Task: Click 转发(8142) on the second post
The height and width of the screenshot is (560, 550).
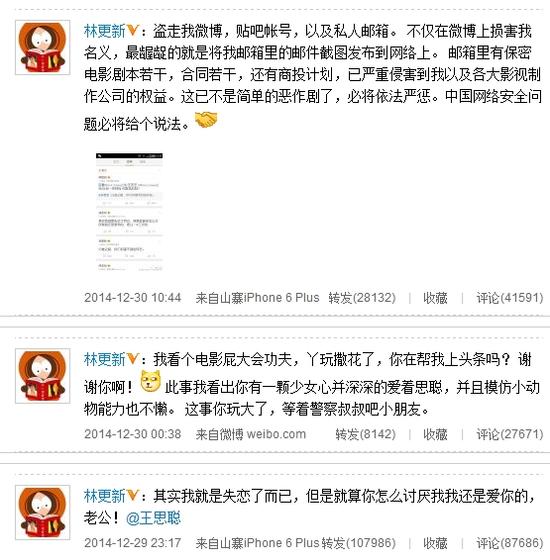Action: (366, 434)
